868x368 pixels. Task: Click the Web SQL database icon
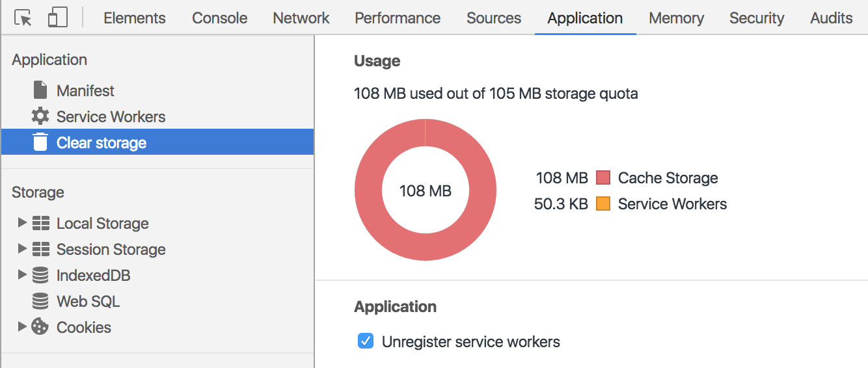click(40, 301)
